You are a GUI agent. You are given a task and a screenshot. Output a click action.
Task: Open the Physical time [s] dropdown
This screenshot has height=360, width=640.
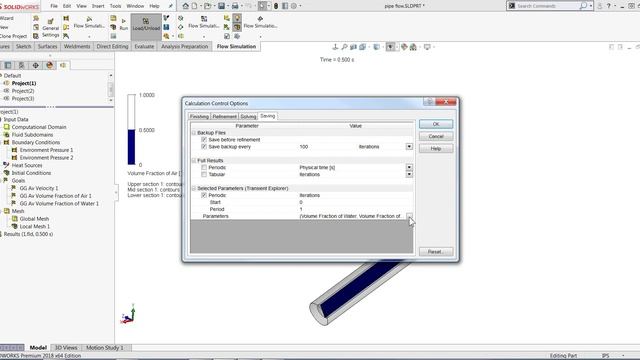(409, 167)
